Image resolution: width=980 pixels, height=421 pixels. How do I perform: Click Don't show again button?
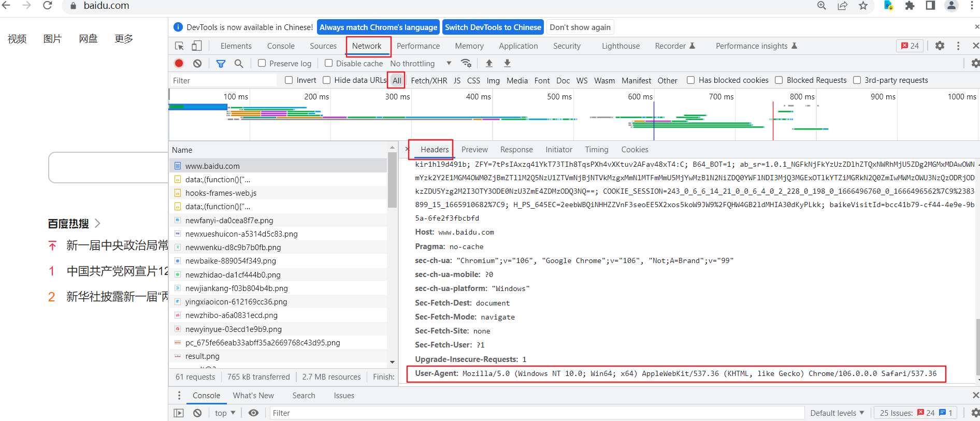click(x=580, y=27)
